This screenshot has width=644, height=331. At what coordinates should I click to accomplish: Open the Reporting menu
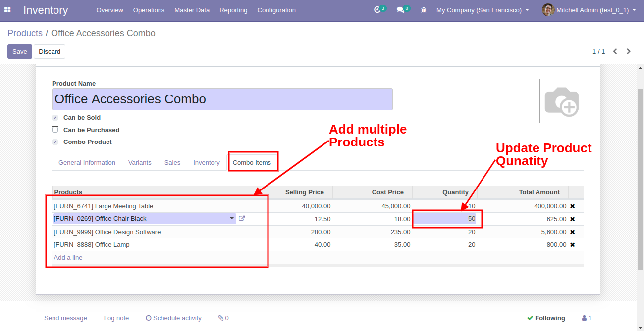233,10
